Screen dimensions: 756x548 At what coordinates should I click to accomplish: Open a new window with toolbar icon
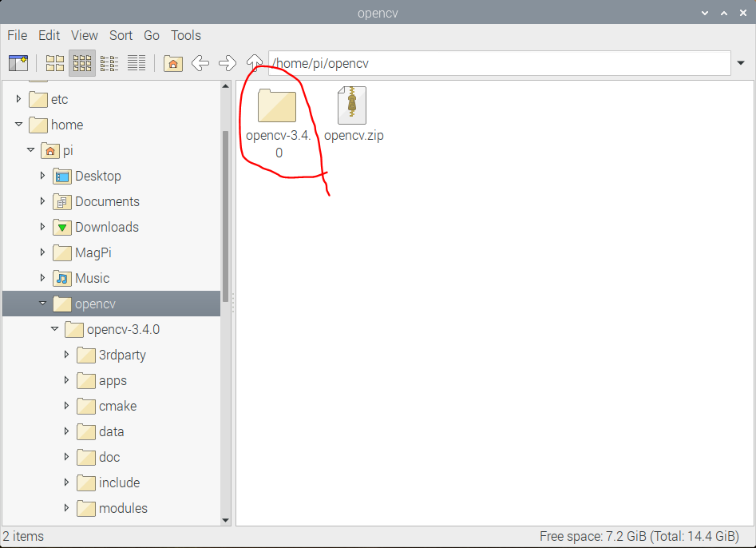pos(18,63)
